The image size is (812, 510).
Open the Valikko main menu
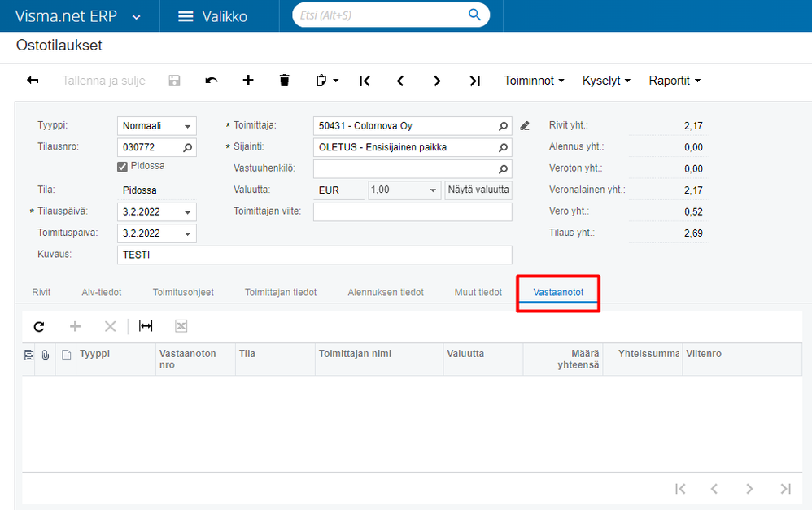click(x=212, y=16)
